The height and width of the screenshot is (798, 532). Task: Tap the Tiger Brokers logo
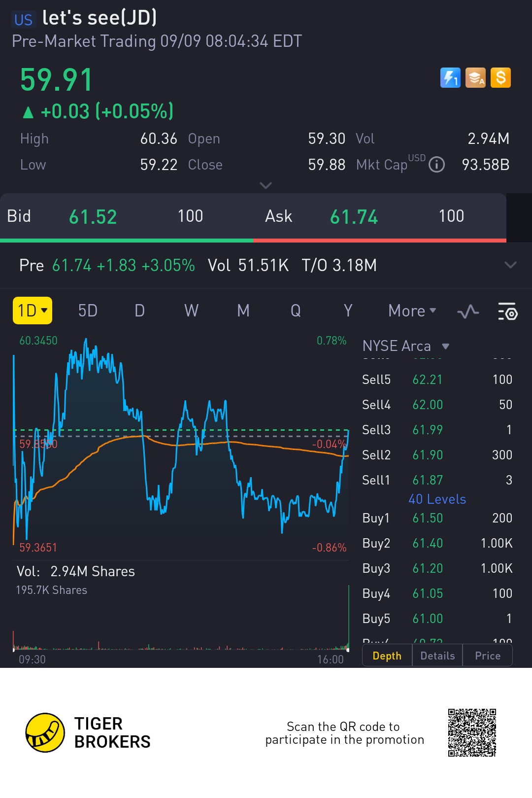coord(88,732)
